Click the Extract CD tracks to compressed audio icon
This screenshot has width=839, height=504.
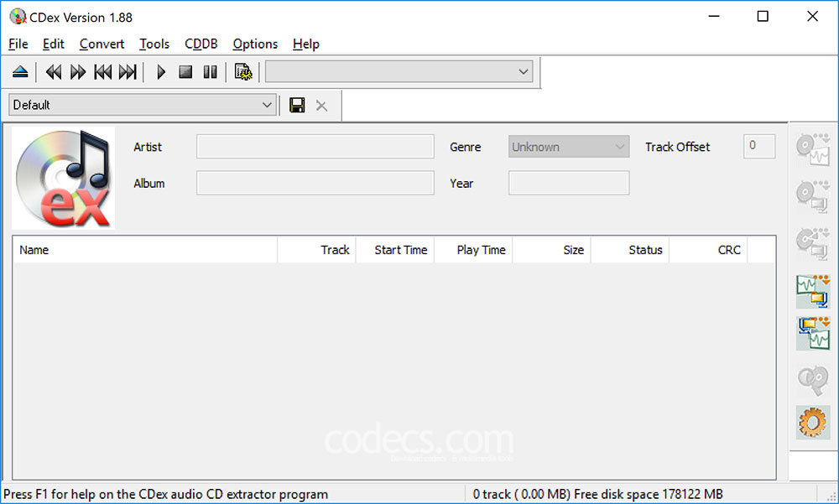coord(813,196)
